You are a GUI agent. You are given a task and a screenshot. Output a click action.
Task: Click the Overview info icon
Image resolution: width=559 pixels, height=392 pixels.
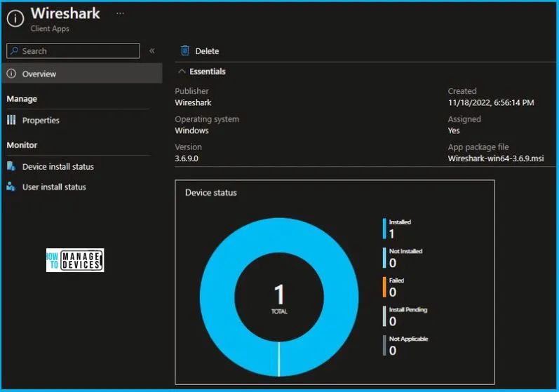11,74
